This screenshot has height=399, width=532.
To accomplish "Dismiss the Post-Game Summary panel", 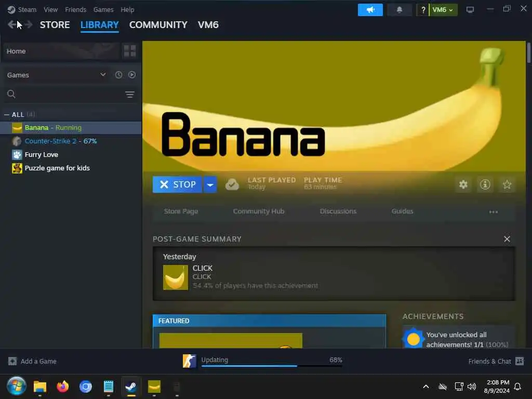I will tap(507, 239).
